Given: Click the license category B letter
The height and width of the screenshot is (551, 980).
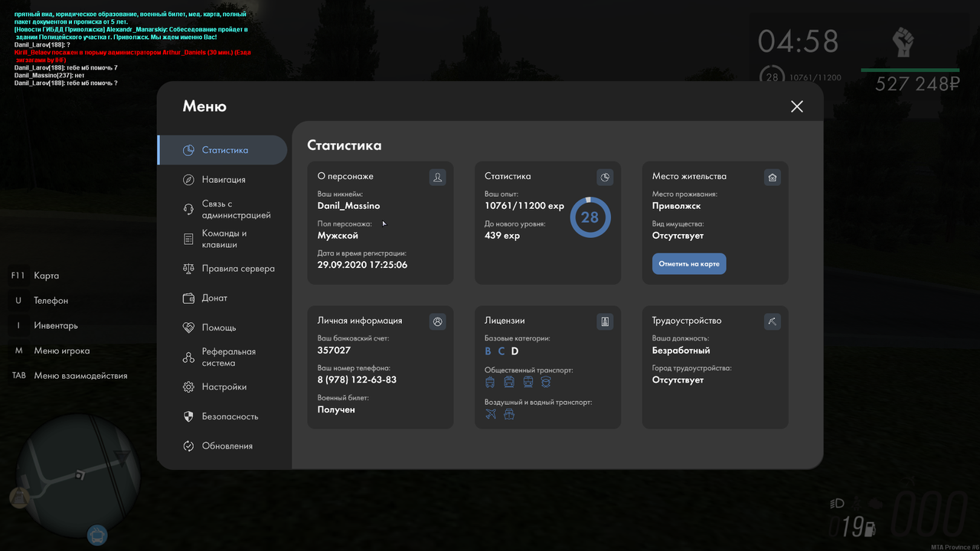Looking at the screenshot, I should pyautogui.click(x=488, y=351).
